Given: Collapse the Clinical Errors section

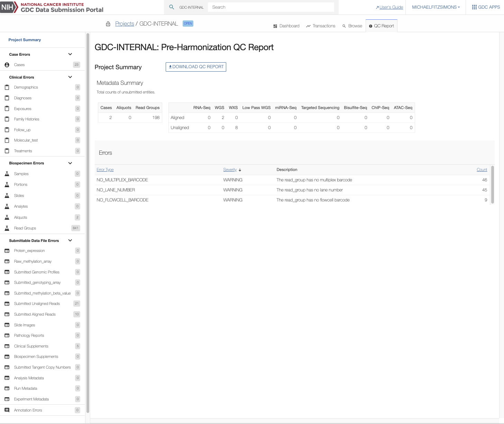Looking at the screenshot, I should click(x=70, y=77).
